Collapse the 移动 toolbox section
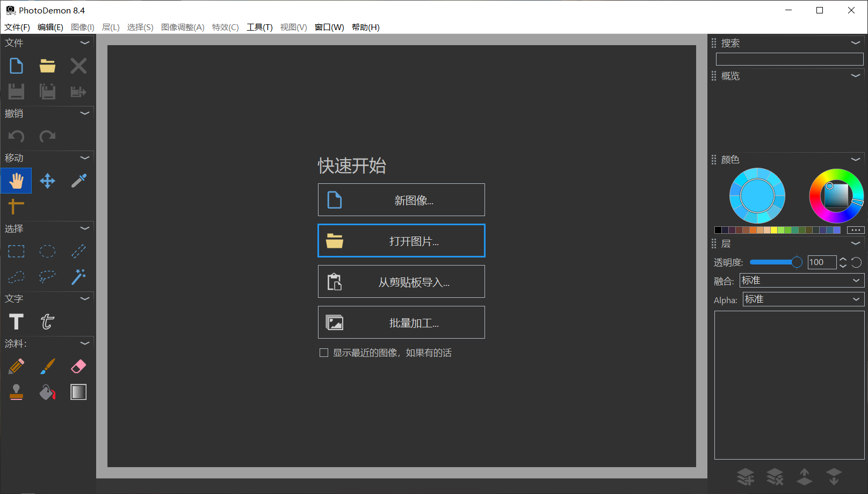868x494 pixels. pos(85,157)
